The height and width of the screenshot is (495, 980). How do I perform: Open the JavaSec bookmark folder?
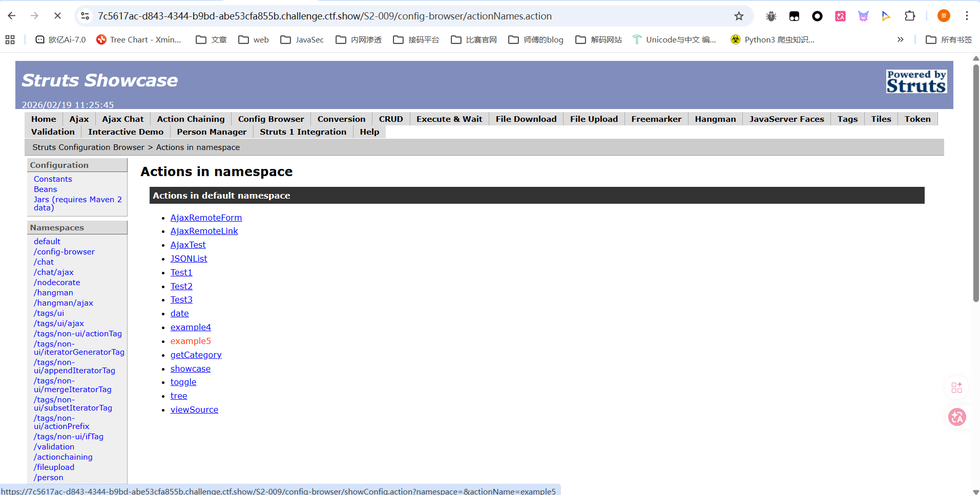pos(302,40)
